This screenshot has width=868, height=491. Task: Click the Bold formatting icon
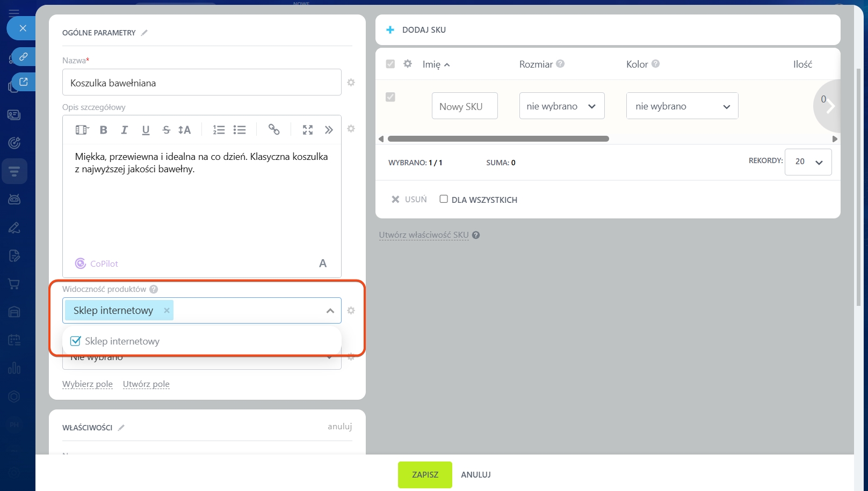(x=104, y=130)
